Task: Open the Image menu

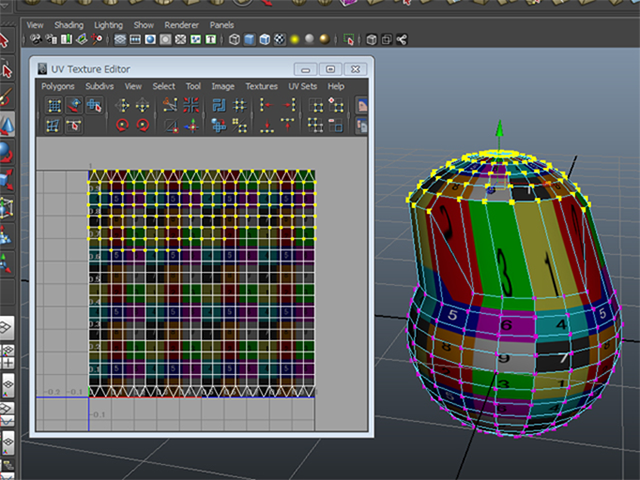Action: click(x=223, y=87)
